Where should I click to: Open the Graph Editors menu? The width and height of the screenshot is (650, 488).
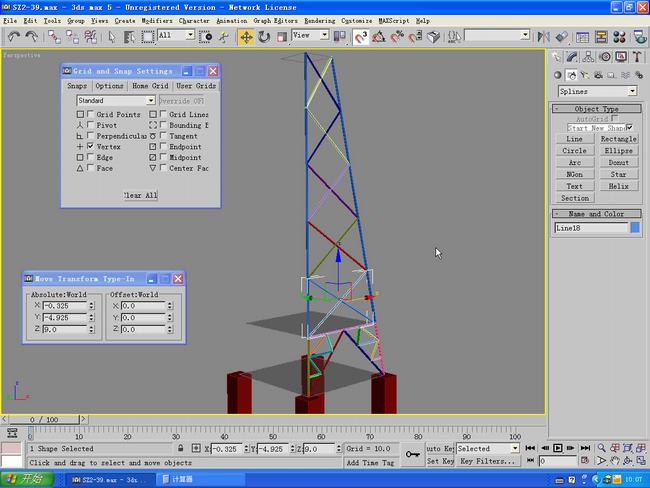275,21
